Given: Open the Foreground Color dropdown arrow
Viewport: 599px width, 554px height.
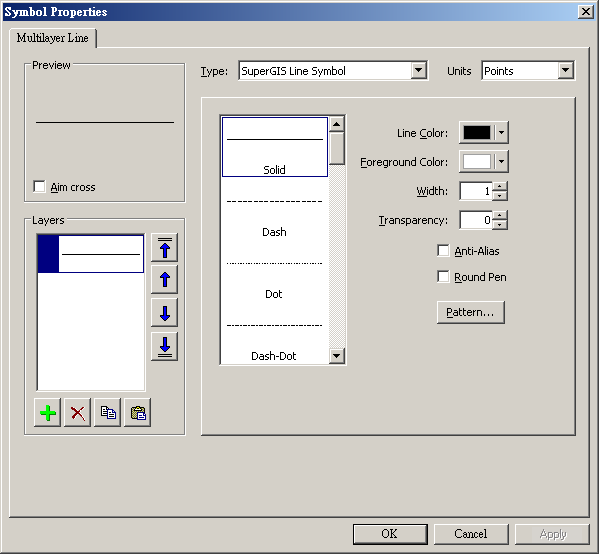Looking at the screenshot, I should click(x=502, y=162).
